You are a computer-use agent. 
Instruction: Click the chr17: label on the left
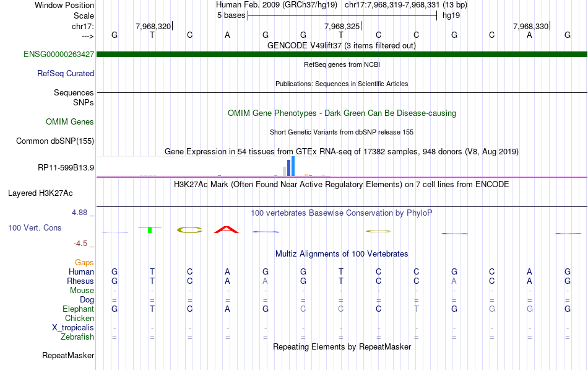click(82, 26)
